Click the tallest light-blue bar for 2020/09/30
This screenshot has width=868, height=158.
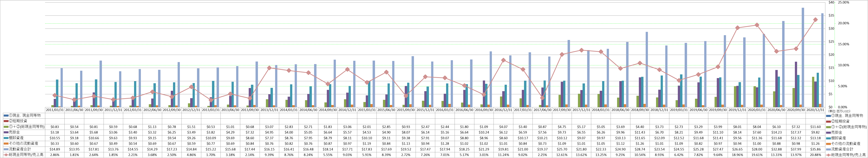coord(803,57)
